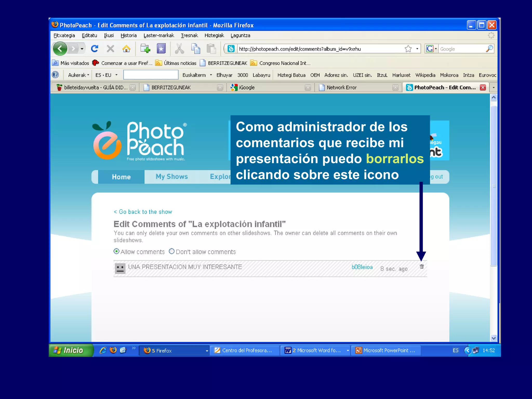Select the Allow comments radio button
Viewport: 532px width, 399px height.
coord(116,251)
